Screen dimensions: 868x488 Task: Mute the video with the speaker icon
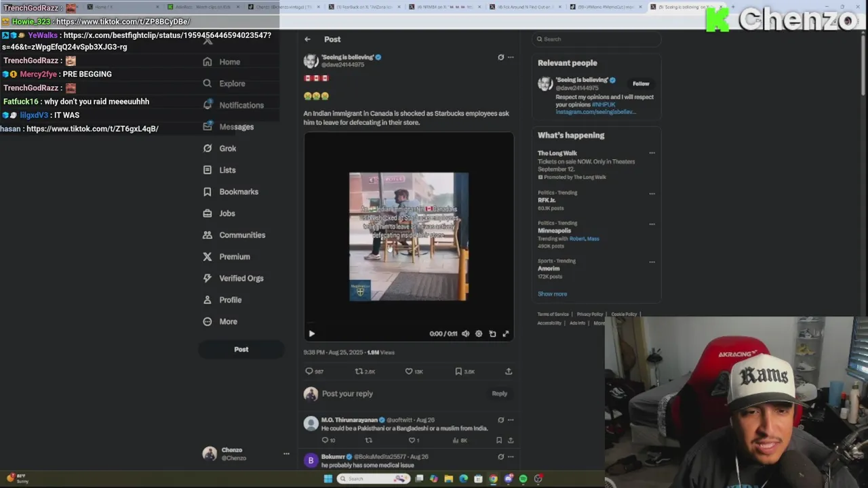465,333
